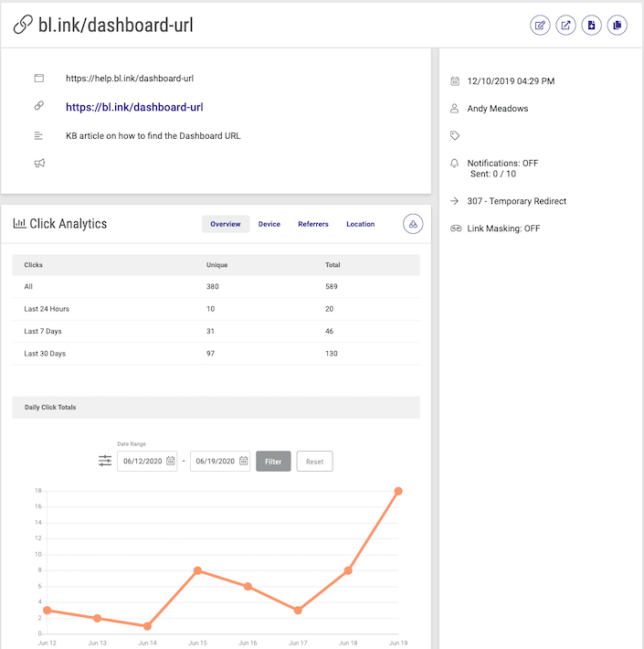The width and height of the screenshot is (644, 649).
Task: Click the bar chart icon beside Click Analytics
Action: click(19, 224)
